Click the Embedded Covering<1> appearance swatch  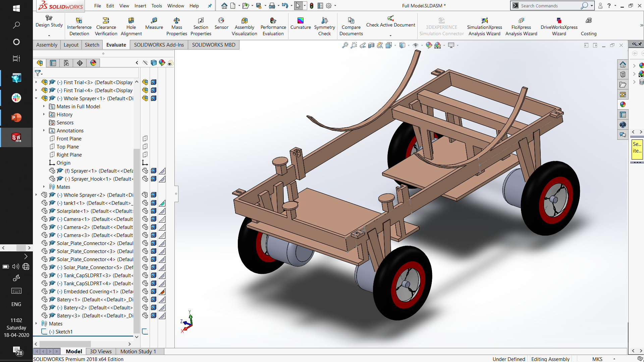(162, 292)
